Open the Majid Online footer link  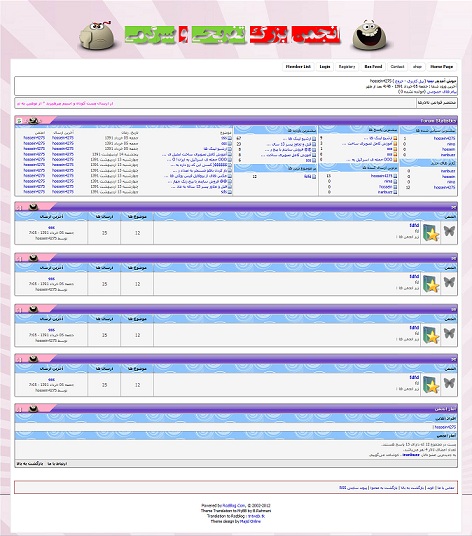coord(250,521)
